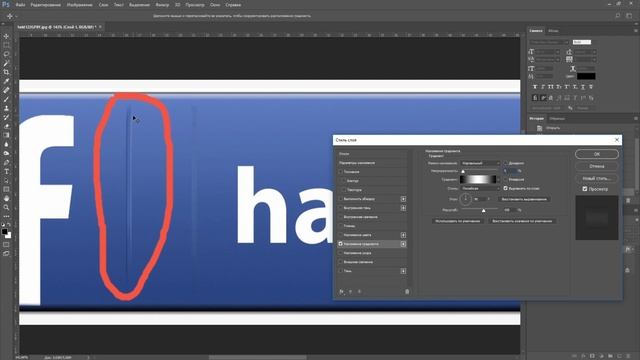
Task: Enable the Тиснение effect checkbox
Action: (x=340, y=172)
